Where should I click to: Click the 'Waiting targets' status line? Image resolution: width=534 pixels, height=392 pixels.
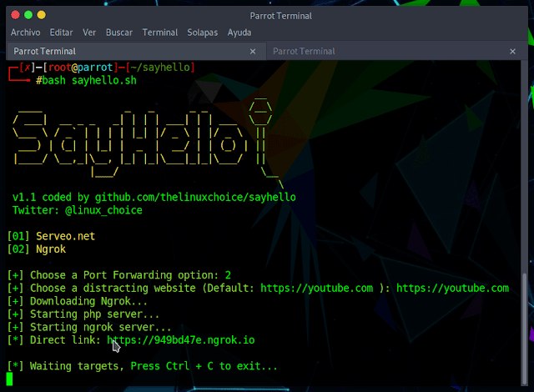pyautogui.click(x=143, y=366)
